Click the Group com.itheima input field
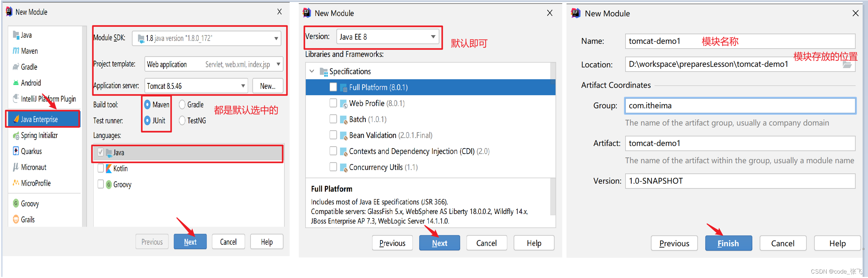 740,106
